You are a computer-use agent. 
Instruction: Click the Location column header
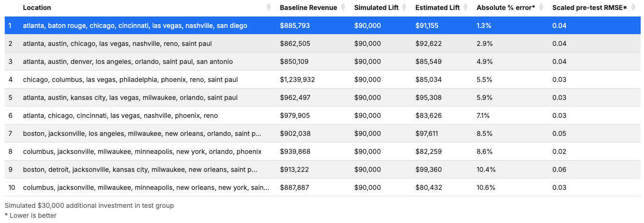(37, 8)
